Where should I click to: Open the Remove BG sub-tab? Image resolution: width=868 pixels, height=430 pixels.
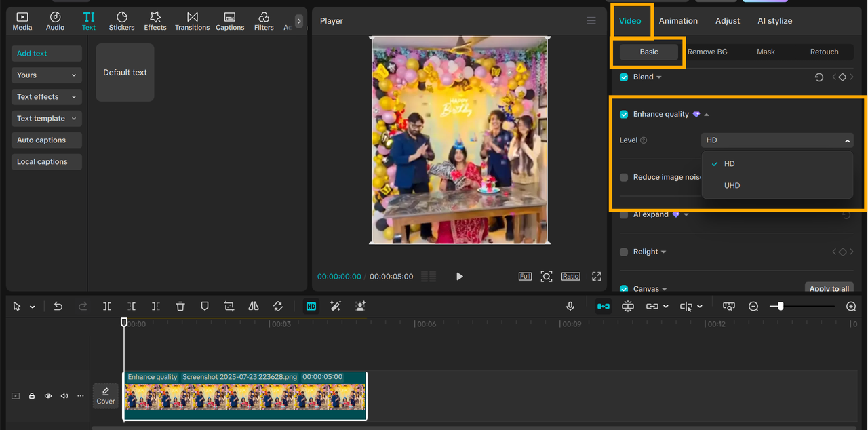point(707,52)
